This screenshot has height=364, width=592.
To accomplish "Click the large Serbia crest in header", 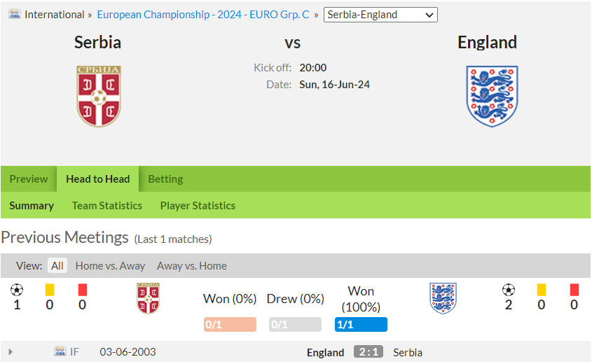I will pos(99,96).
